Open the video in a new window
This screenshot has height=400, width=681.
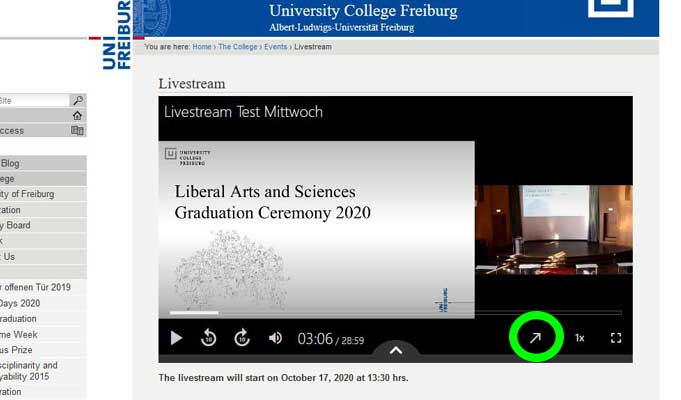(536, 337)
